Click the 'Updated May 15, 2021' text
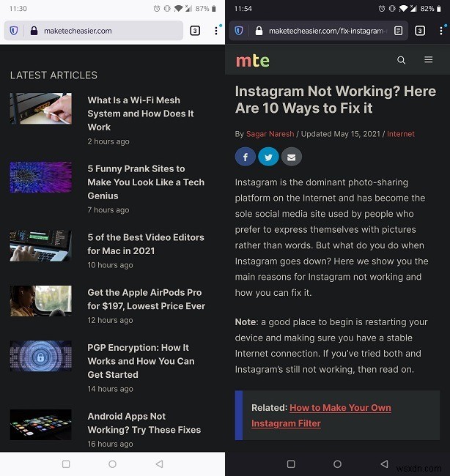Image resolution: width=450 pixels, height=476 pixels. pyautogui.click(x=341, y=134)
